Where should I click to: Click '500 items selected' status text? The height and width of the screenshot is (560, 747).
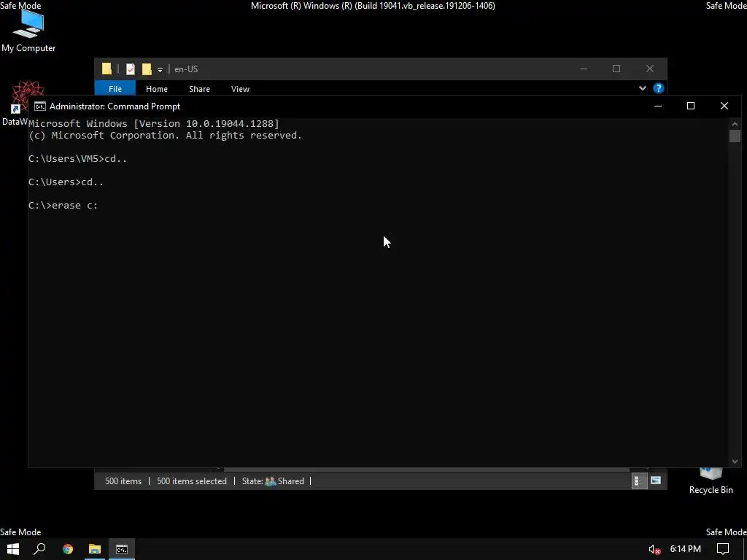point(192,481)
